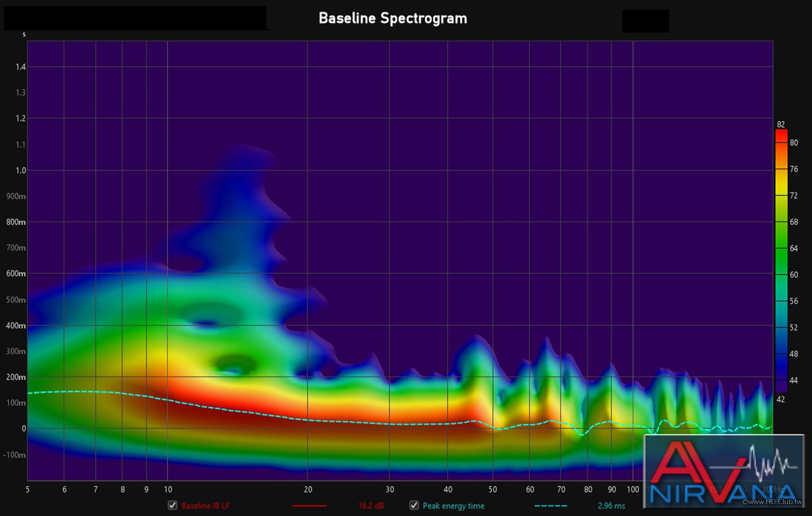This screenshot has height=516, width=812.
Task: Click the color scale bar legend
Action: coord(781,261)
